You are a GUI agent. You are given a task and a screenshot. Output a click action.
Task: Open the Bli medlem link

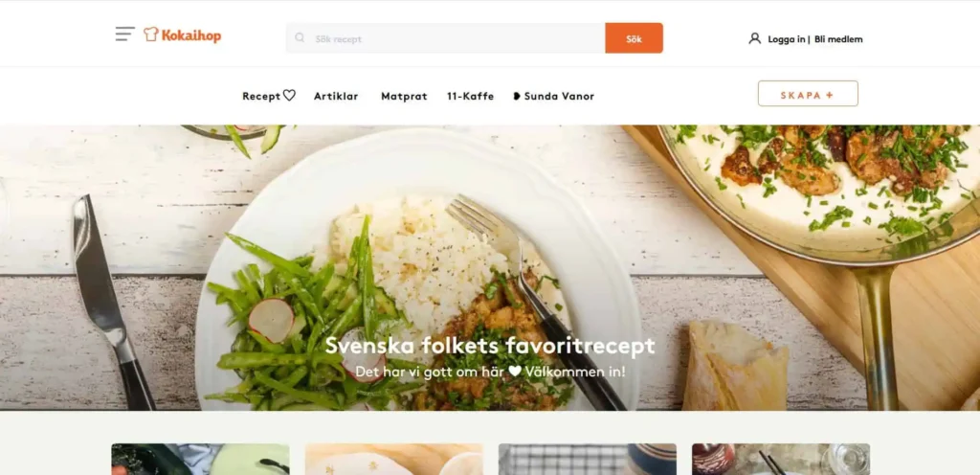pos(838,38)
